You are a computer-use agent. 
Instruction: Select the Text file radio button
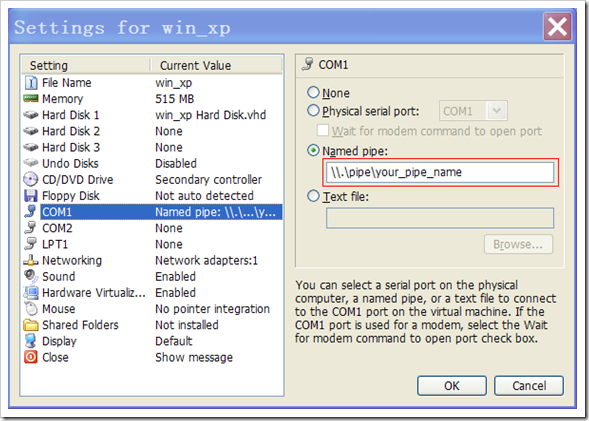click(x=313, y=196)
